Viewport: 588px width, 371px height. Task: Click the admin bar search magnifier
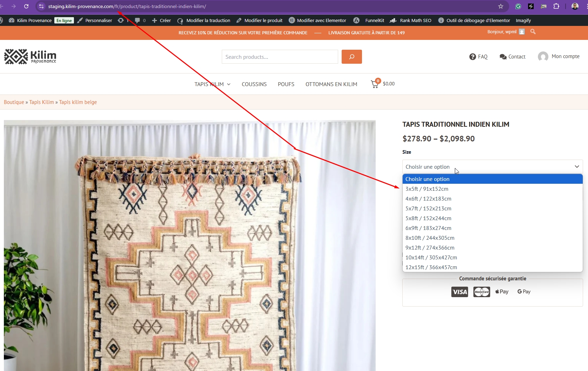coord(533,31)
